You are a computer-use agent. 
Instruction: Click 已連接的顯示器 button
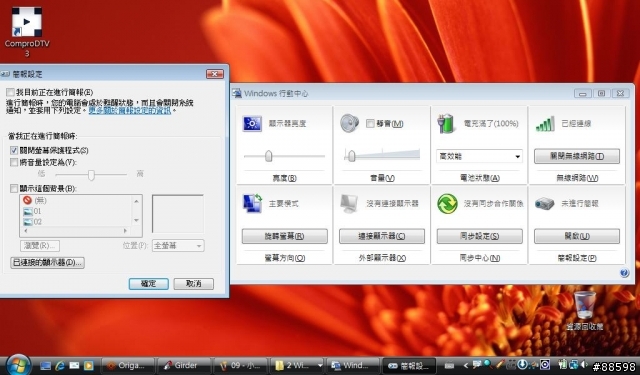[x=47, y=262]
